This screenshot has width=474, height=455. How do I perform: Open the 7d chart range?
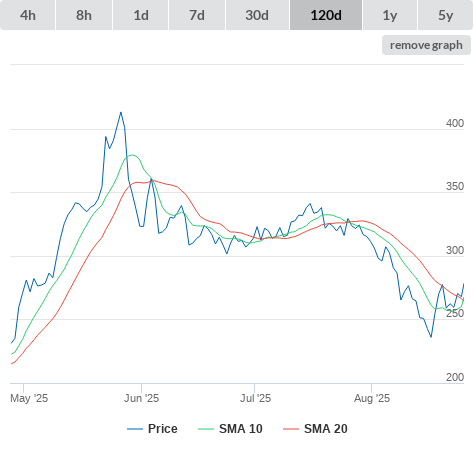click(x=197, y=15)
